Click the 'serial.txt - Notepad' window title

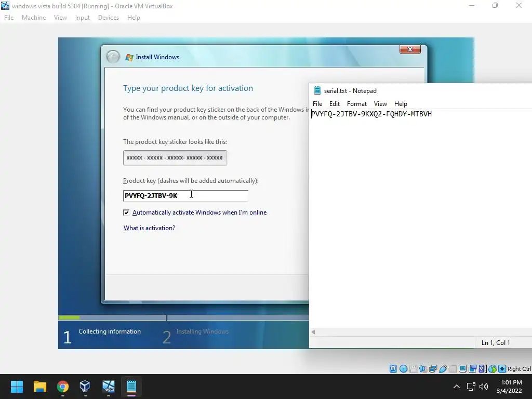pyautogui.click(x=350, y=90)
